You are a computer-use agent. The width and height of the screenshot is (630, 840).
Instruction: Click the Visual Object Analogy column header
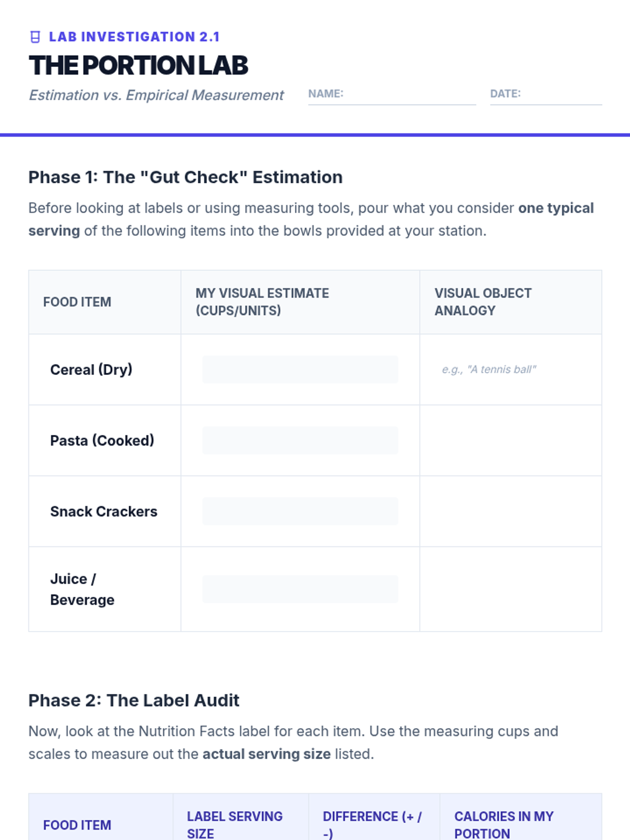pos(483,302)
